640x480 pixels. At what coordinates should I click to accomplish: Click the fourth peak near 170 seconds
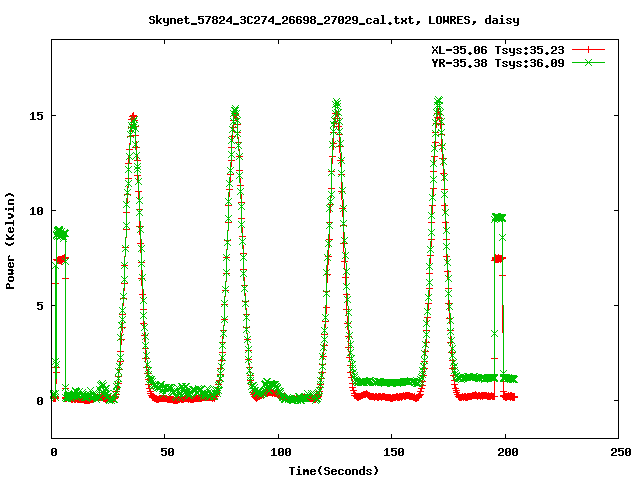[x=439, y=102]
